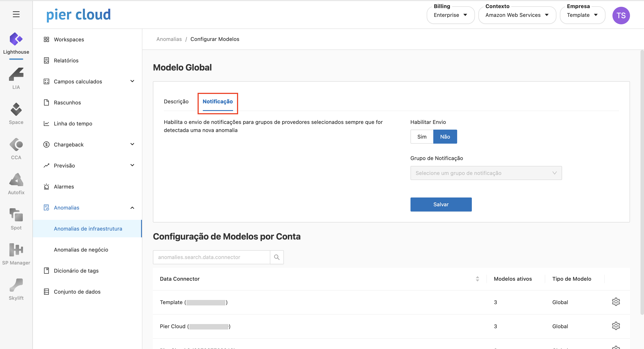Image resolution: width=644 pixels, height=349 pixels.
Task: Open the Autofix module icon
Action: [16, 180]
